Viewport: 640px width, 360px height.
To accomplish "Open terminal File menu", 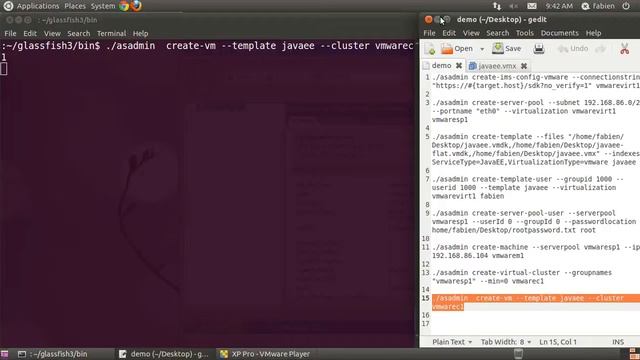I will [x=10, y=33].
